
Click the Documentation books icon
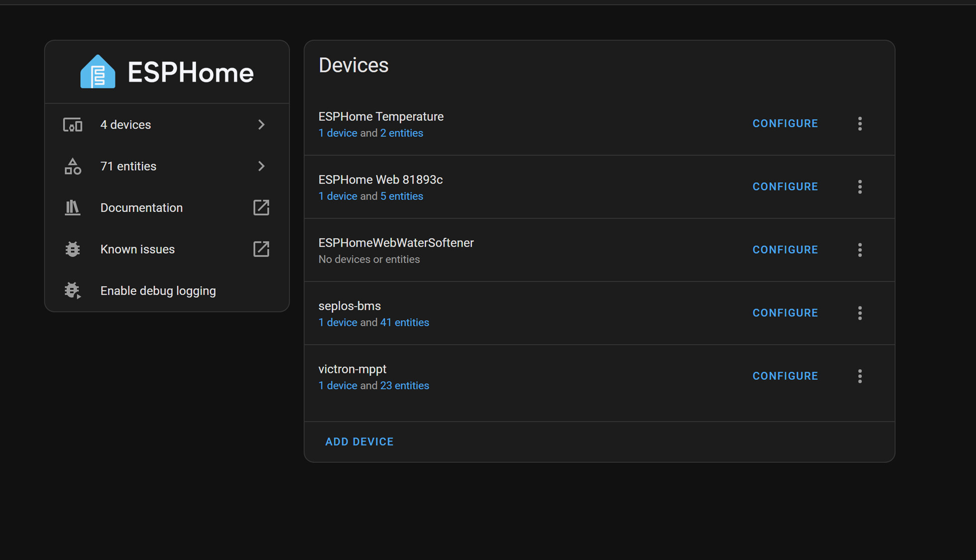(73, 208)
